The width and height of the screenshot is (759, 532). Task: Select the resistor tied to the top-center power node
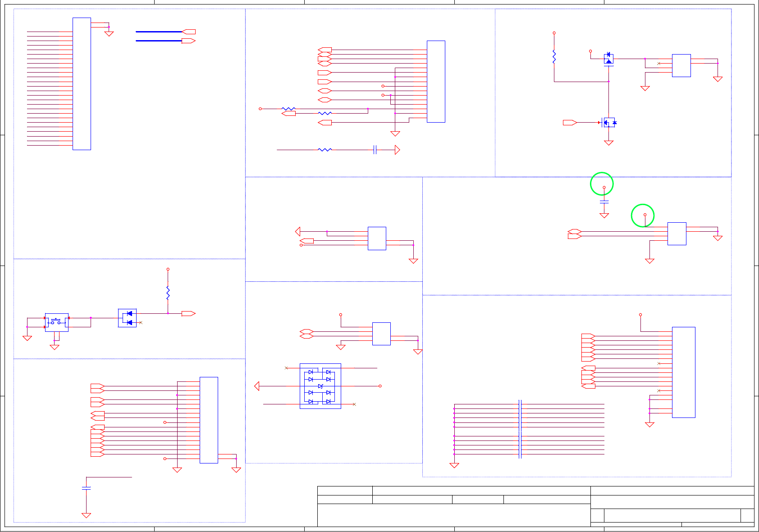click(288, 109)
